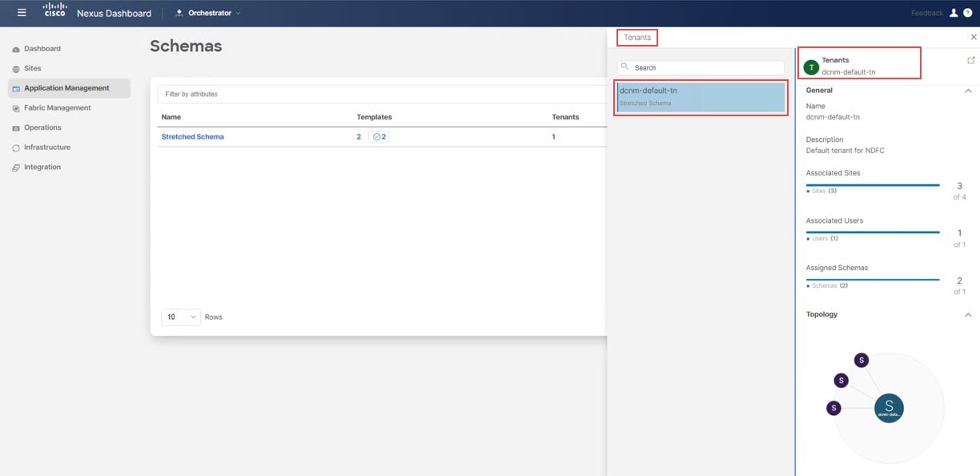Click the green T tenant avatar
Image resolution: width=980 pixels, height=476 pixels.
(x=811, y=67)
